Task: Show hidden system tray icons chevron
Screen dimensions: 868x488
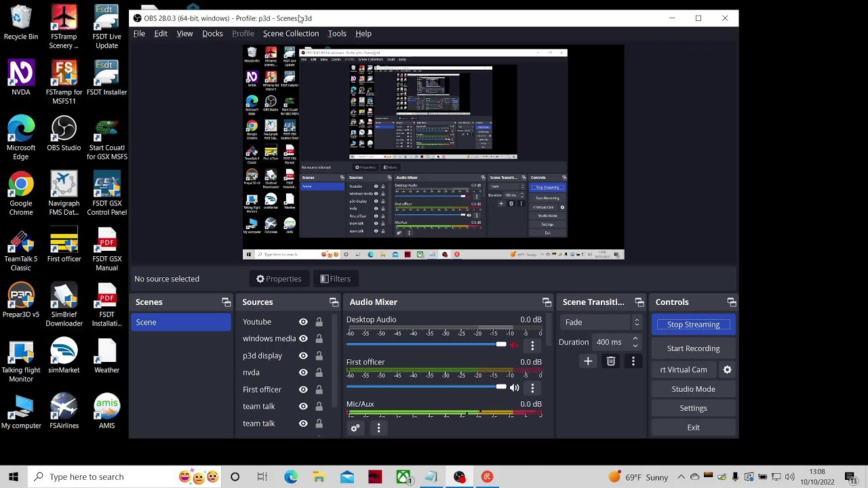Action: point(681,477)
